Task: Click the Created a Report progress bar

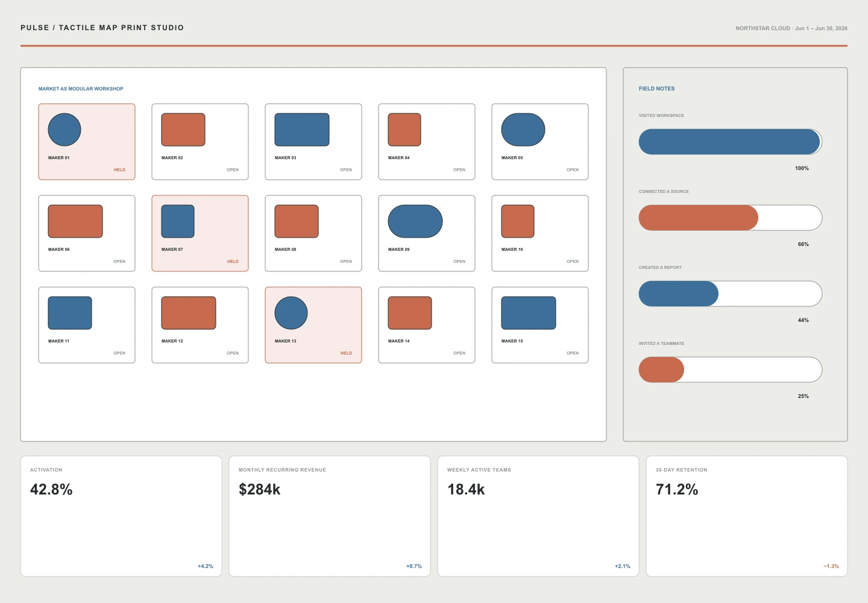Action: (x=731, y=294)
